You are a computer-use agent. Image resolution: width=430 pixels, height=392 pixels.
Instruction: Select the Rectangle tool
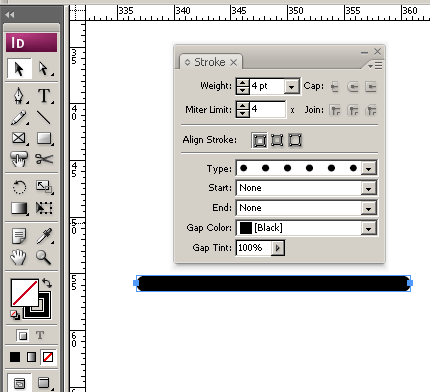[x=44, y=138]
